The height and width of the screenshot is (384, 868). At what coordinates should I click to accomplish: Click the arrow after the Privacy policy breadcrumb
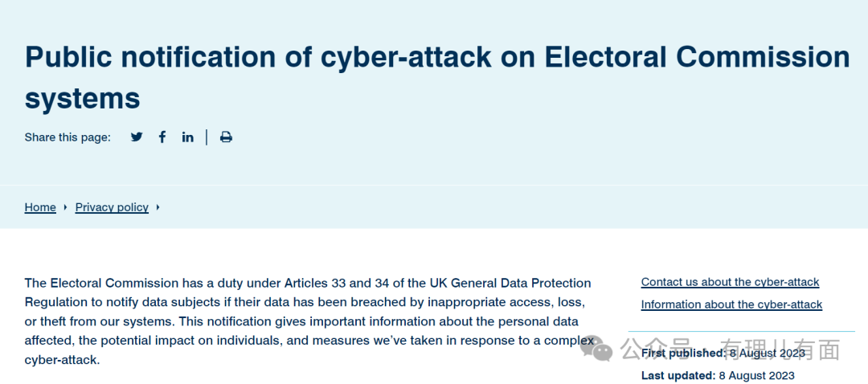[158, 207]
